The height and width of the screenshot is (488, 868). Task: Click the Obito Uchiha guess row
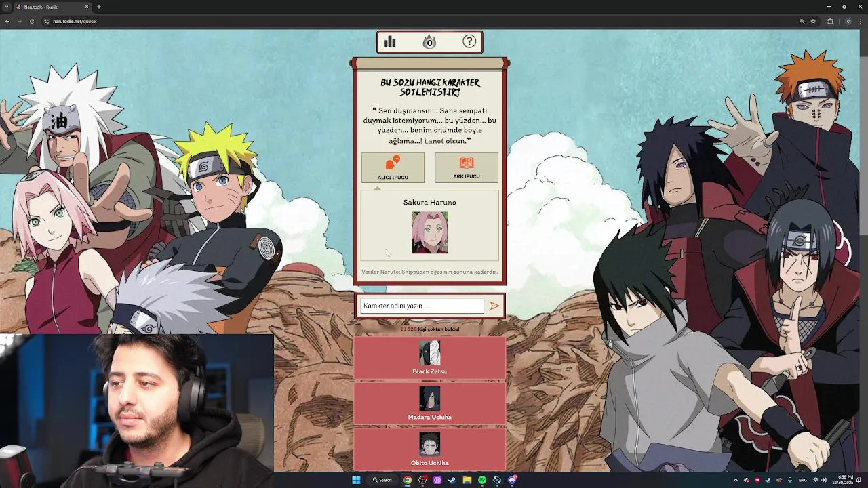[x=429, y=449]
